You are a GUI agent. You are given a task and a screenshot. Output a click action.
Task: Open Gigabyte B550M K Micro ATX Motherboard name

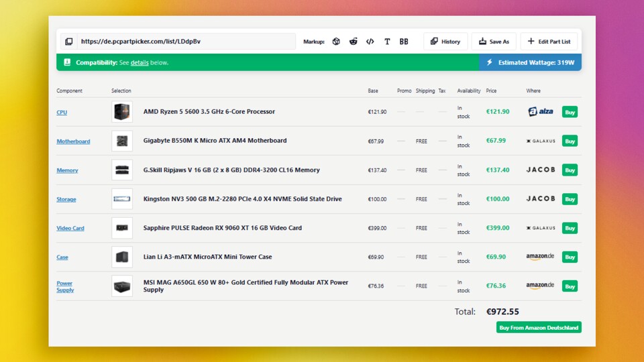(x=215, y=140)
